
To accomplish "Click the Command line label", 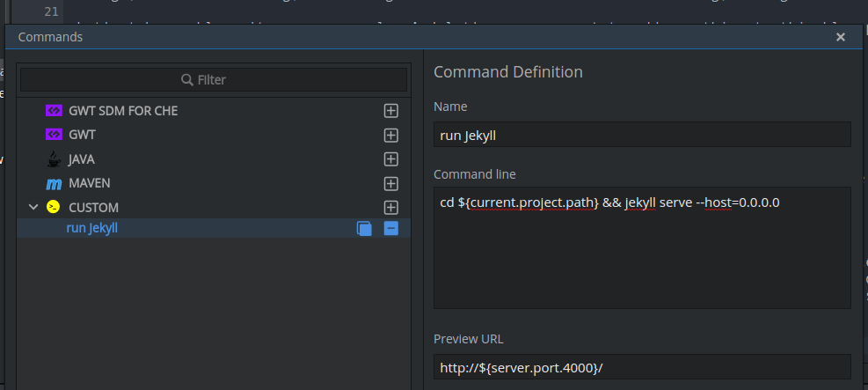I will 474,174.
